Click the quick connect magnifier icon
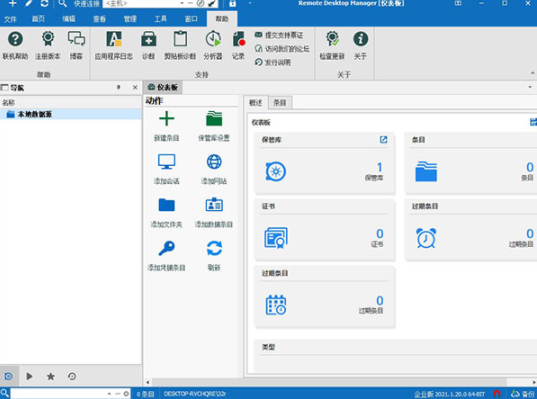This screenshot has width=537, height=399. [x=62, y=3]
